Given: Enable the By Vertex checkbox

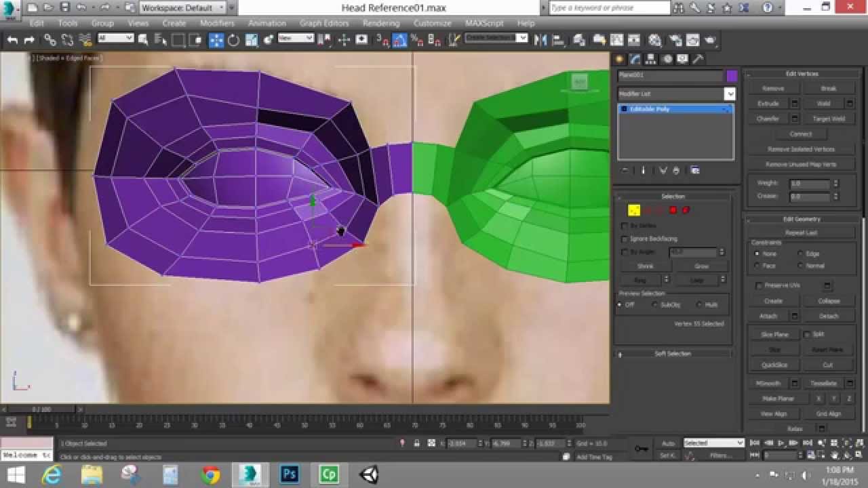Looking at the screenshot, I should [625, 226].
